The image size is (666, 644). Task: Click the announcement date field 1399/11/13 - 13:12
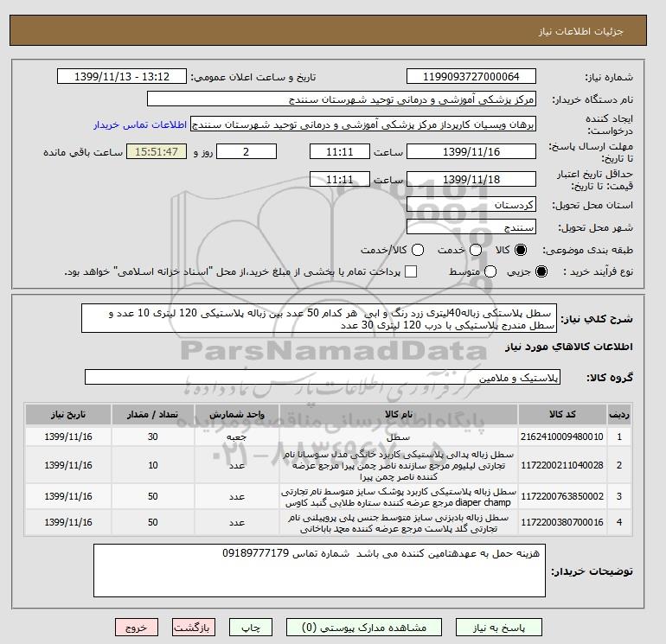click(121, 76)
